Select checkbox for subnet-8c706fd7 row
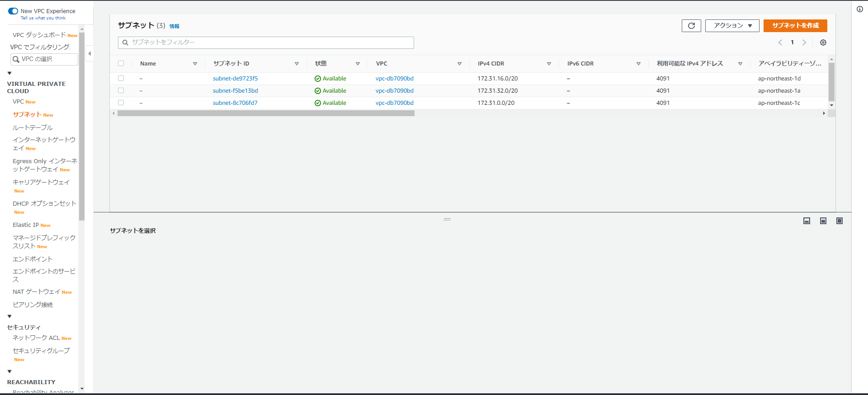The height and width of the screenshot is (395, 868). click(121, 103)
